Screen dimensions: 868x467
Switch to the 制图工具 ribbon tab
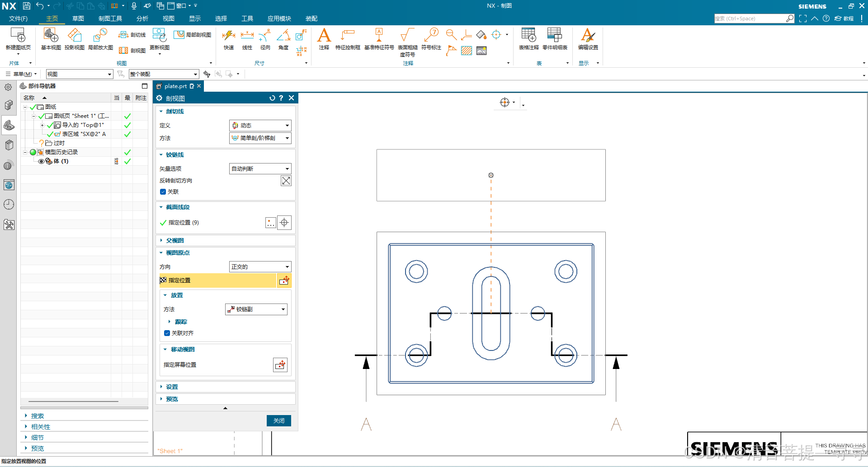110,19
